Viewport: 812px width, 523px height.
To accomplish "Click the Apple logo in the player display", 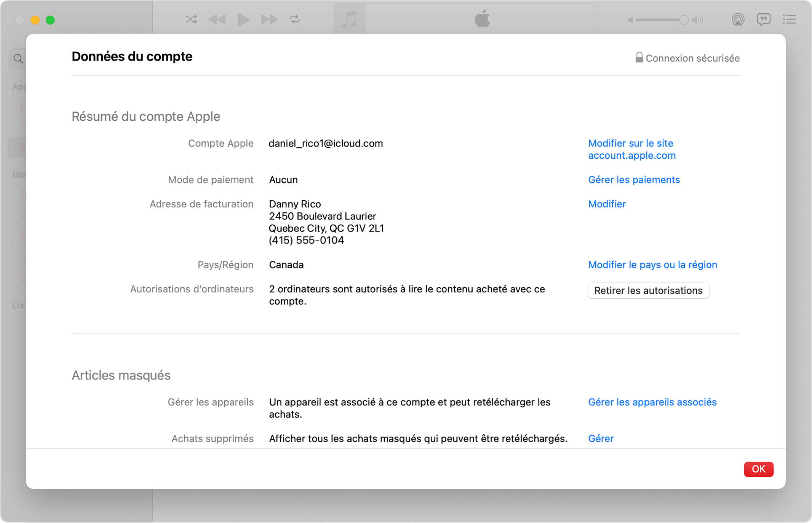I will tap(482, 19).
